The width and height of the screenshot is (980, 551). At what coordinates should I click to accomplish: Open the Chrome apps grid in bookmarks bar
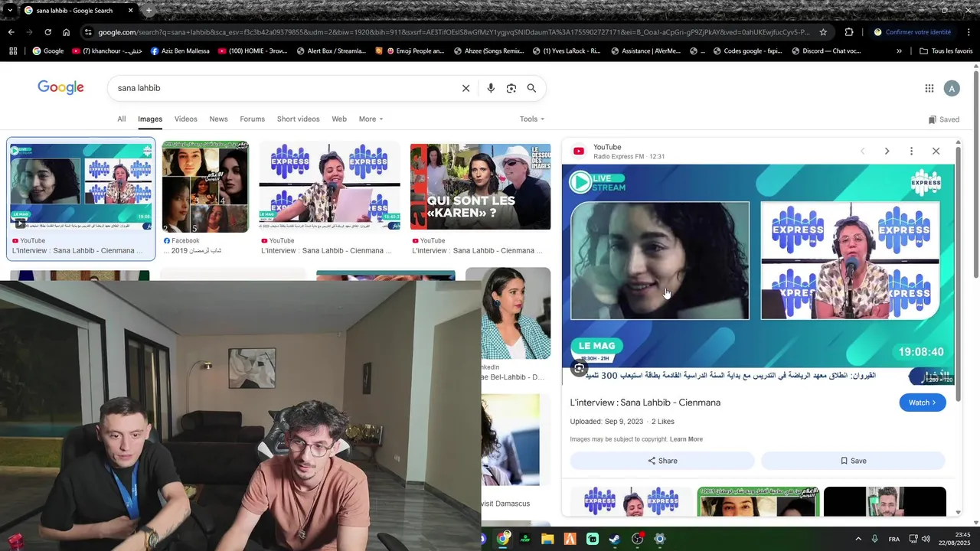point(13,51)
